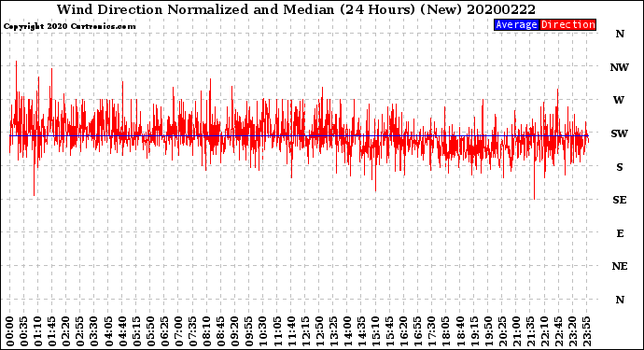Image resolution: width=644 pixels, height=350 pixels.
Task: Click the NE direction axis label
Action: 620,266
